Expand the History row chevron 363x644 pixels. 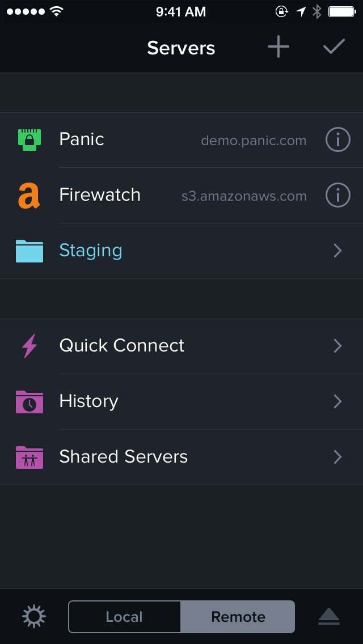click(337, 401)
